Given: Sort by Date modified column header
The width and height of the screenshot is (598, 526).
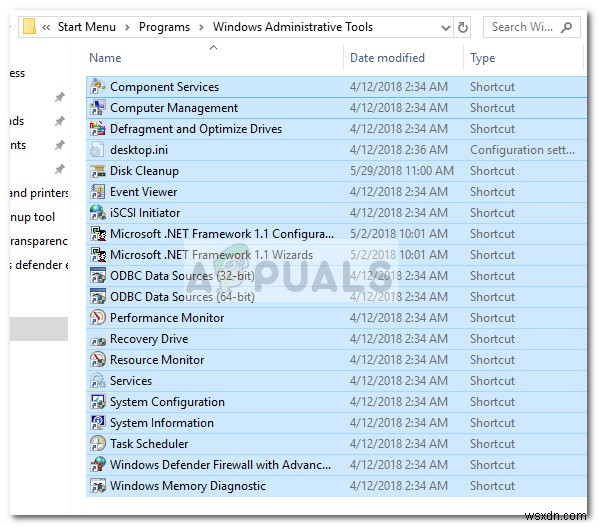Looking at the screenshot, I should tap(387, 58).
